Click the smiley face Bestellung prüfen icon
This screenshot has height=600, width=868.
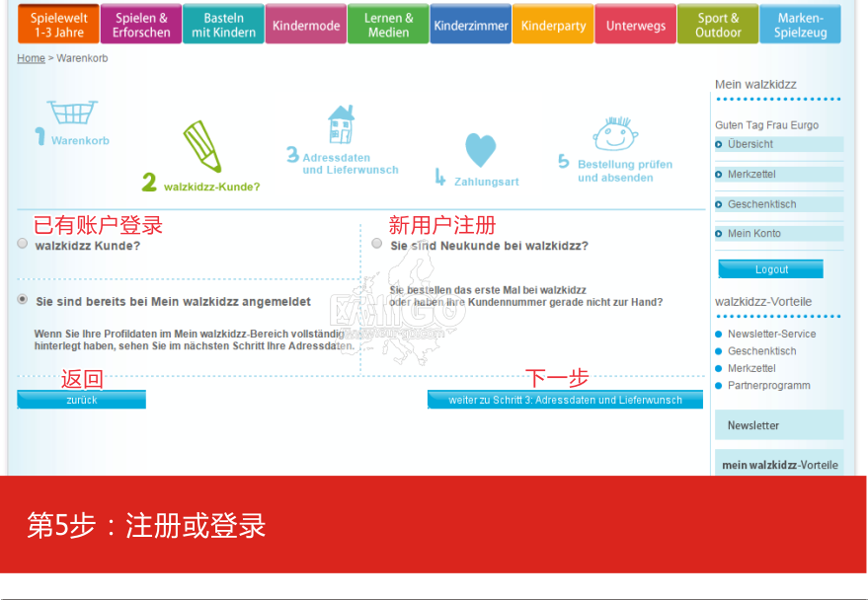pos(614,133)
